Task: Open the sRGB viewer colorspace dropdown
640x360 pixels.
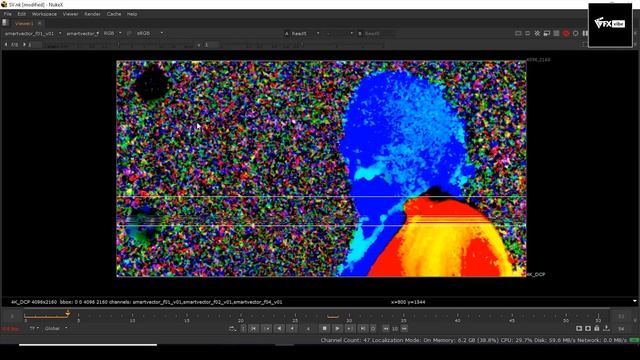Action: [x=150, y=33]
